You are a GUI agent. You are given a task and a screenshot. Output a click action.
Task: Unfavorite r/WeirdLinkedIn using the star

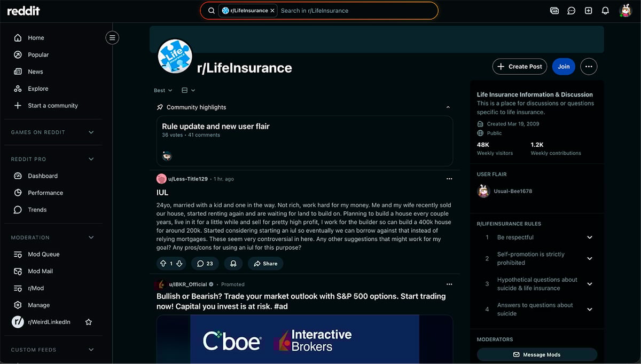[x=89, y=322]
